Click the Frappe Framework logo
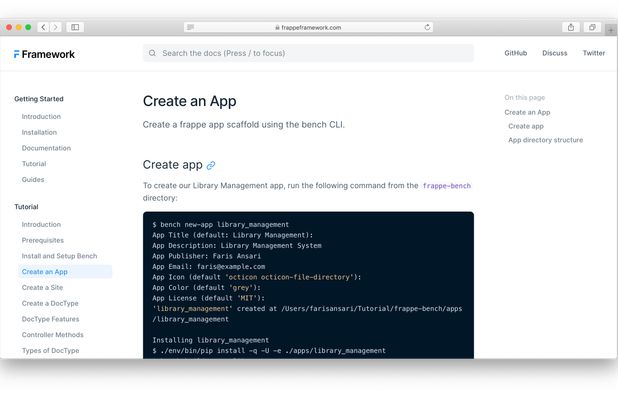Screen dimensions: 618x394 44,54
